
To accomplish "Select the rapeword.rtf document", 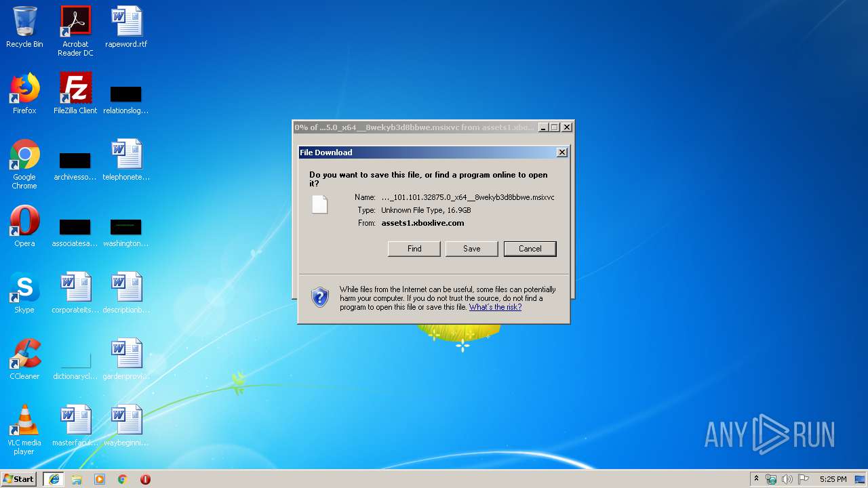I will pyautogui.click(x=126, y=27).
